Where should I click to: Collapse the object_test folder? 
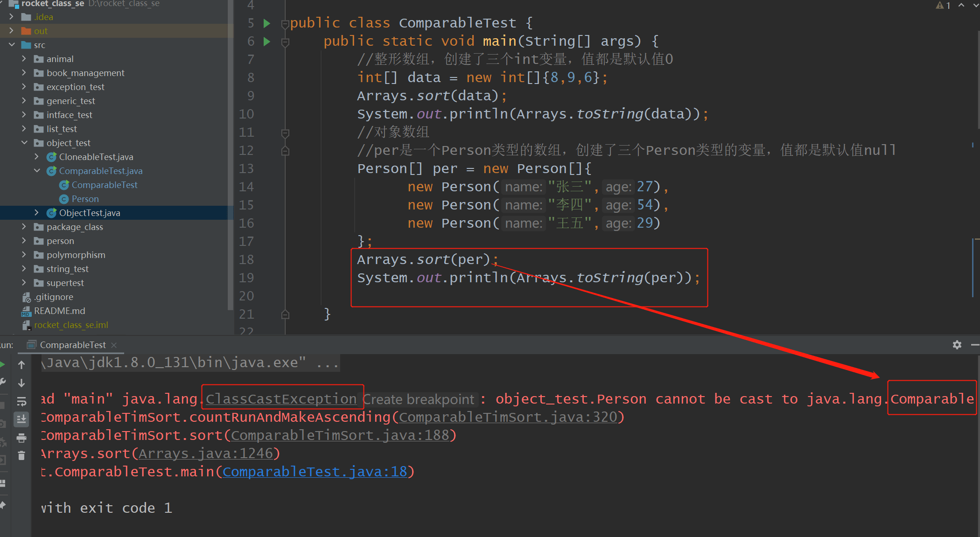click(x=24, y=143)
